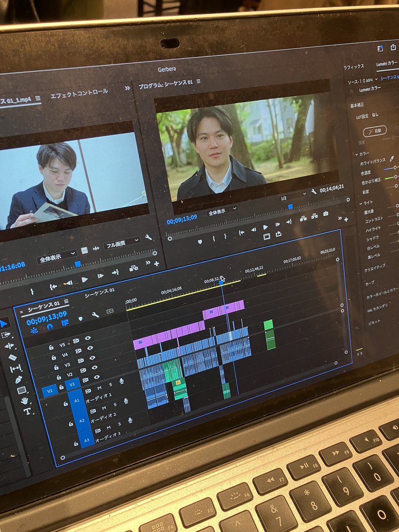Open ビネット section in Lumetri
This screenshot has height=532, width=399.
click(x=374, y=323)
